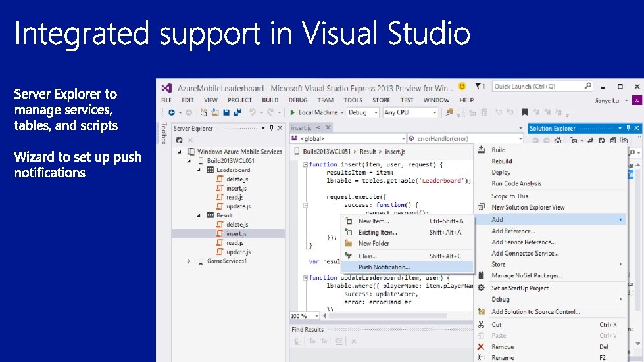Click the editor horizontal scrollbar
Viewport: 644px width, 362px height.
387,316
